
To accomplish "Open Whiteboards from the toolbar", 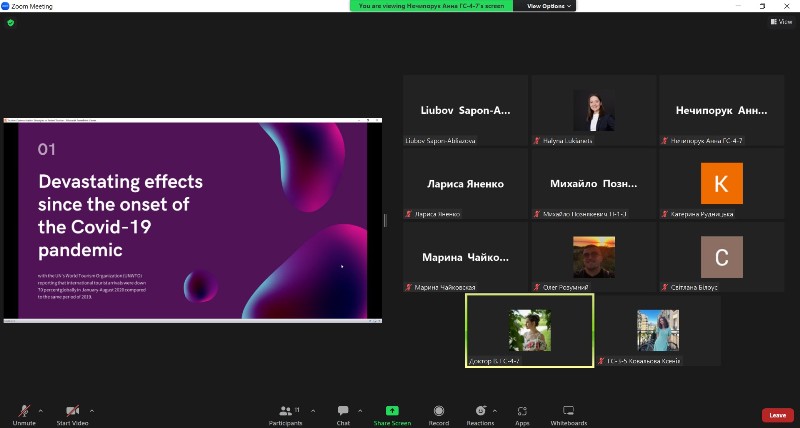I will tap(568, 413).
